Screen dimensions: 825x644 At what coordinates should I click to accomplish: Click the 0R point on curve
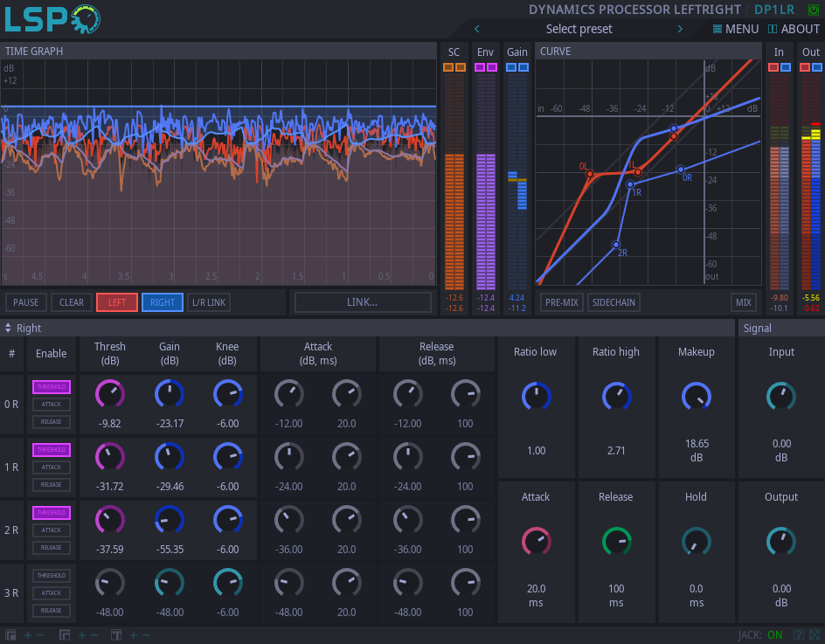click(x=681, y=170)
